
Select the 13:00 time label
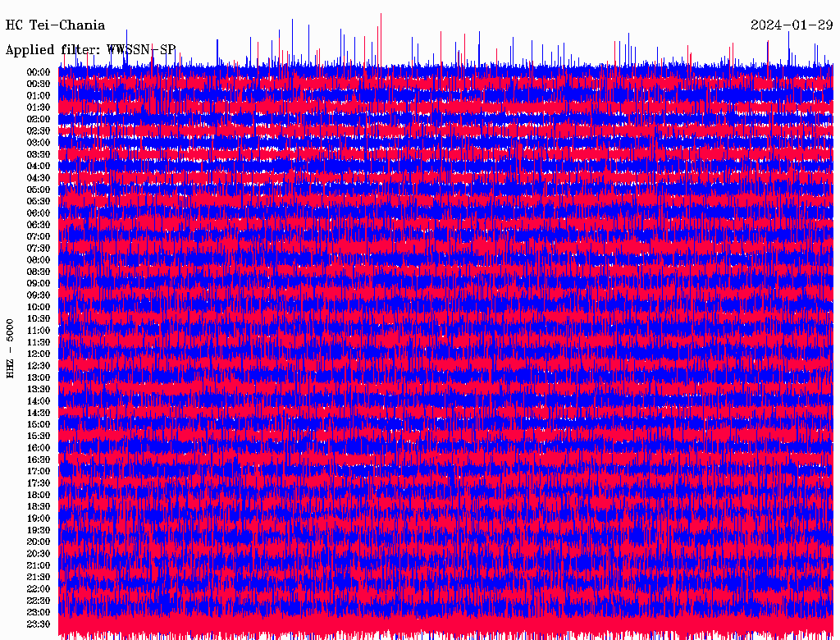click(39, 377)
